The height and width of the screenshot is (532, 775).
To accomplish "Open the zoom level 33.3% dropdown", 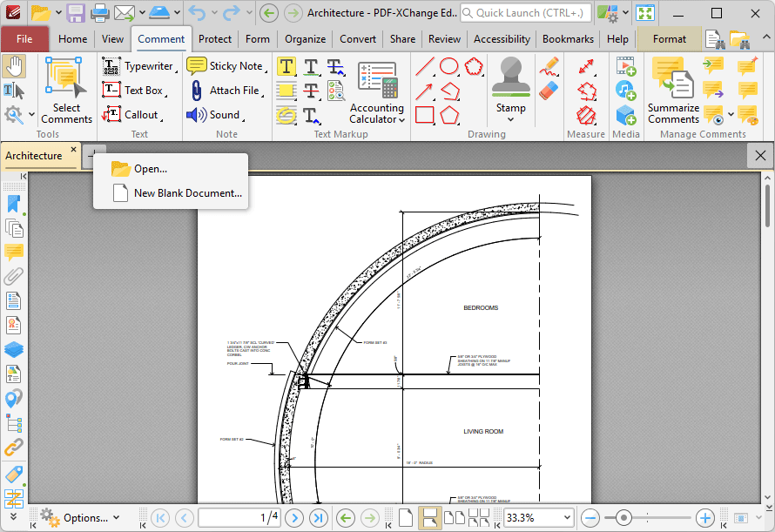I will tap(567, 518).
